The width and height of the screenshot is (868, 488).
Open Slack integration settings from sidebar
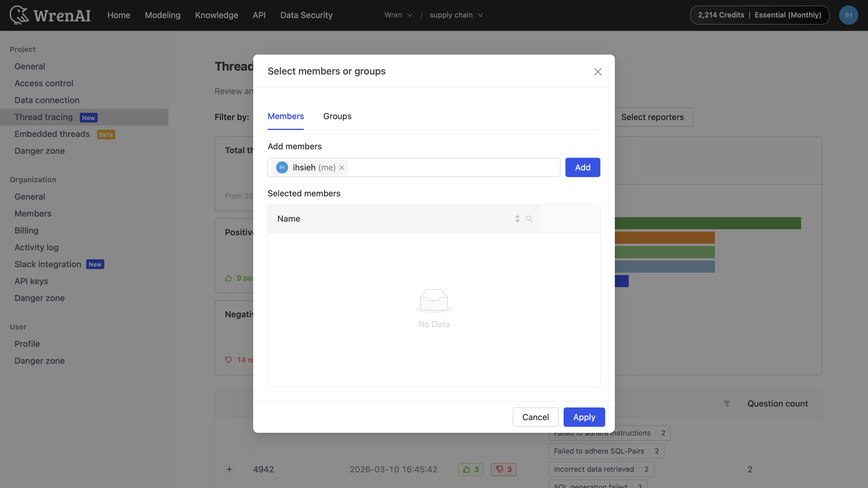[48, 264]
